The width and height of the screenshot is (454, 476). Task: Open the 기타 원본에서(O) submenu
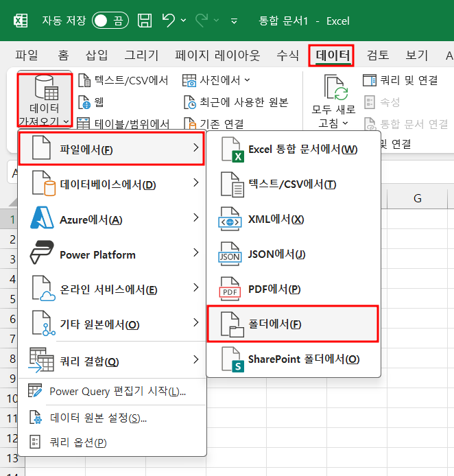coord(112,323)
